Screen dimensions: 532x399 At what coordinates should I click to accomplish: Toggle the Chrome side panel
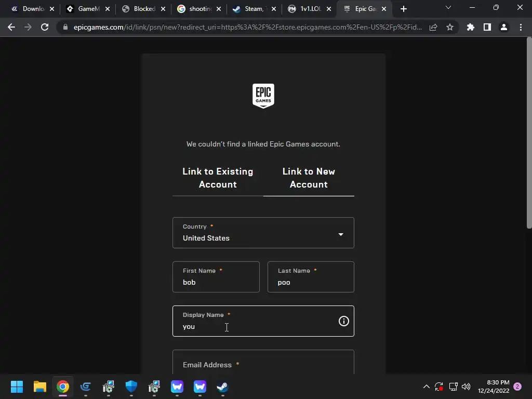(x=487, y=27)
